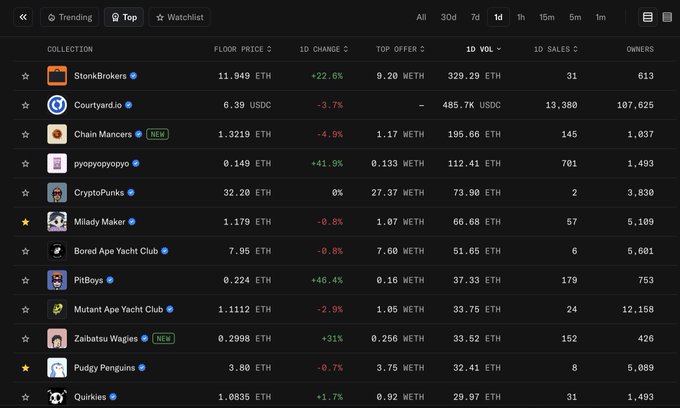
Task: Switch to list table view icon
Action: 647,17
